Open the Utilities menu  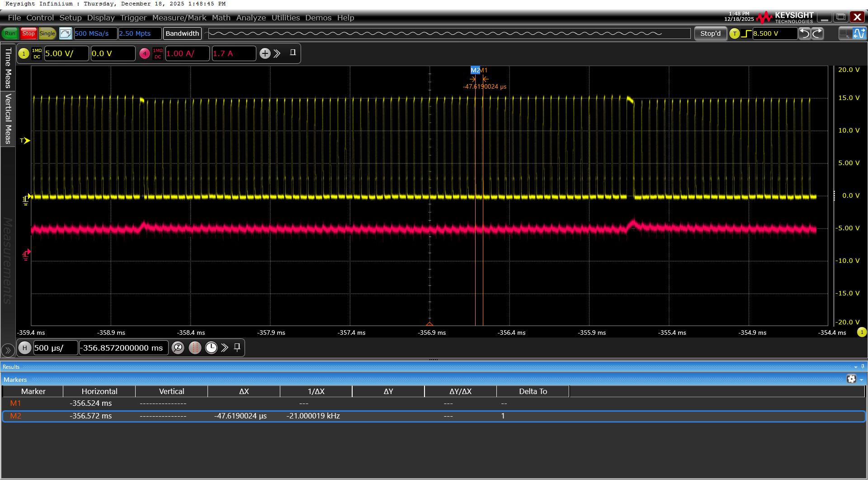[x=286, y=18]
